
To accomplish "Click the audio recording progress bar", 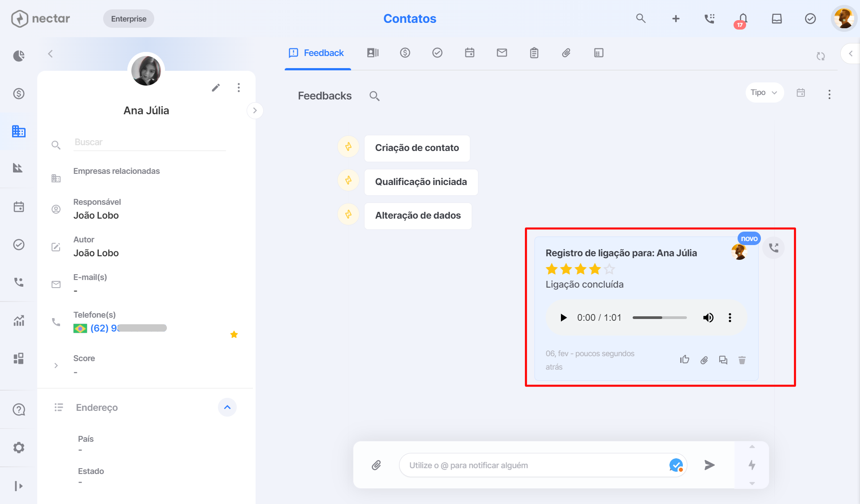I will [x=660, y=318].
